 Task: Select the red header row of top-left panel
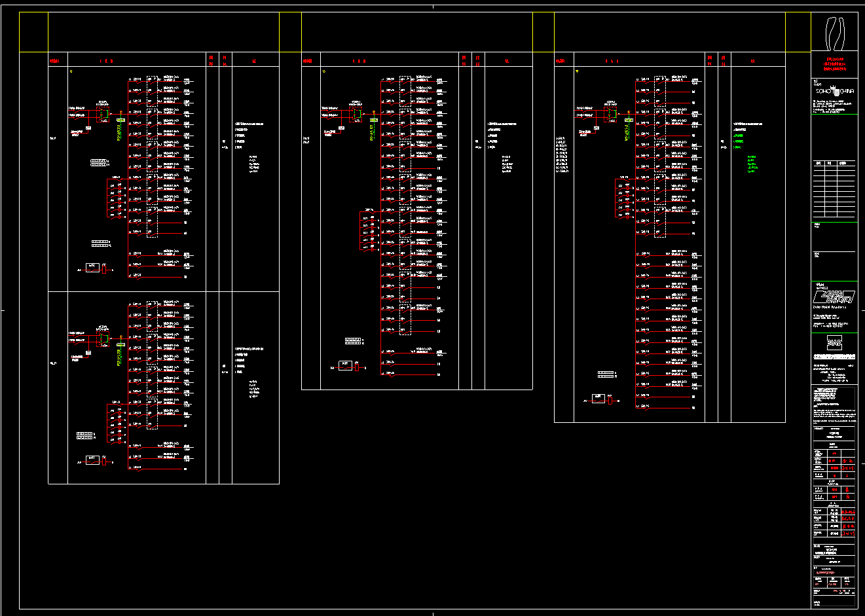164,60
